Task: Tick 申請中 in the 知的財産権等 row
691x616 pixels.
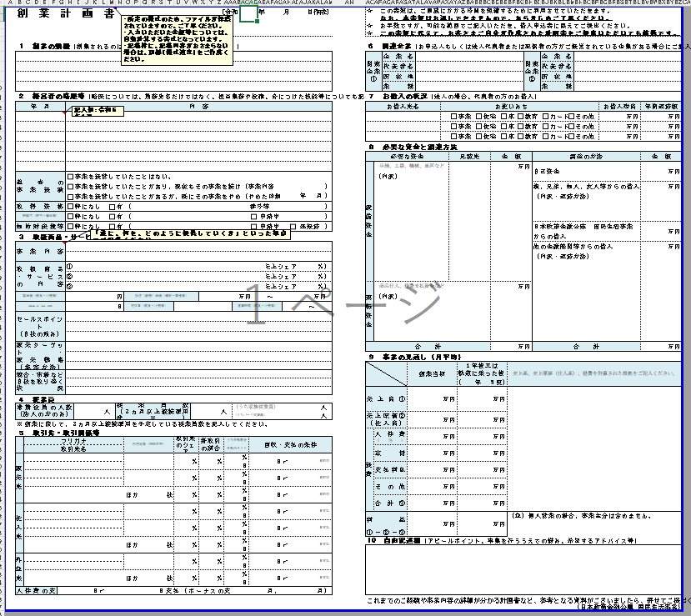Action: [254, 227]
